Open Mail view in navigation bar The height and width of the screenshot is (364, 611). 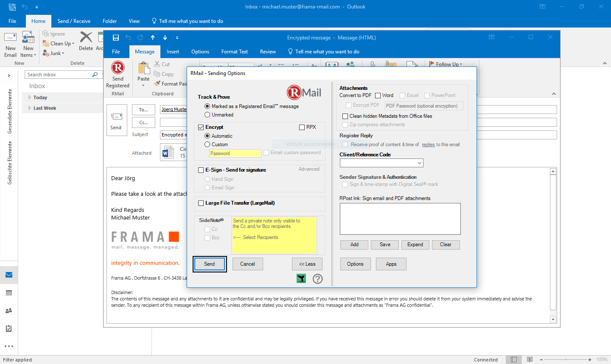point(9,275)
